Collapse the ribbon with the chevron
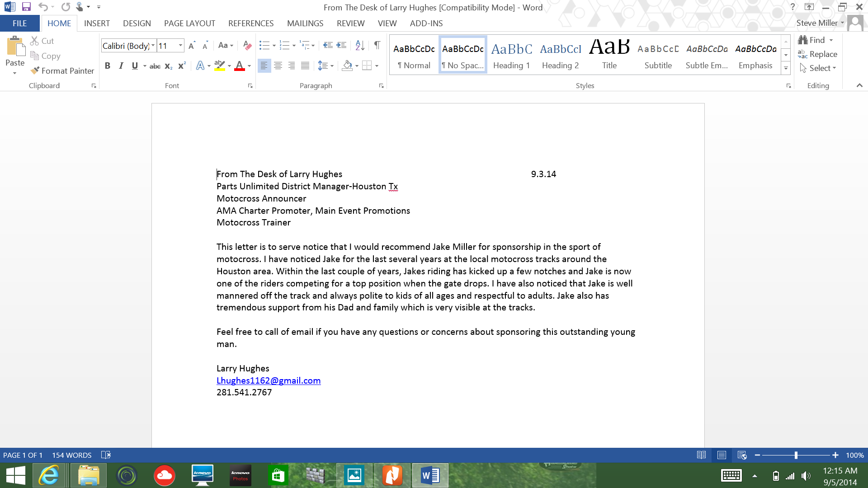The height and width of the screenshot is (488, 868). (859, 85)
